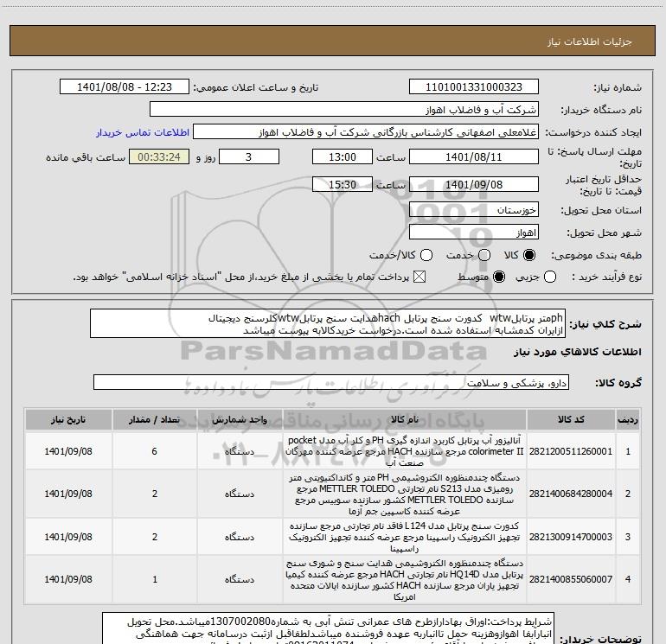
Task: Click the requester name field غلامعلی اصفهانی
Action: tap(366, 132)
